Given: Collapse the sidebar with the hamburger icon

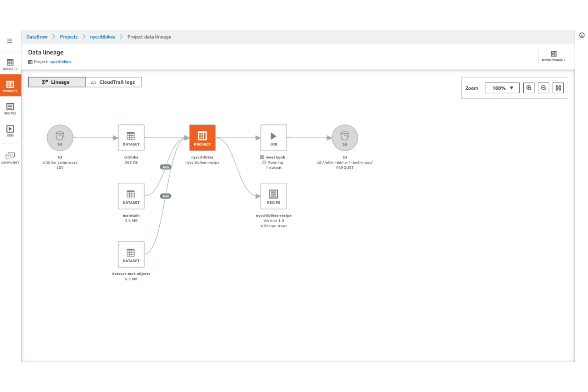Looking at the screenshot, I should [x=9, y=41].
